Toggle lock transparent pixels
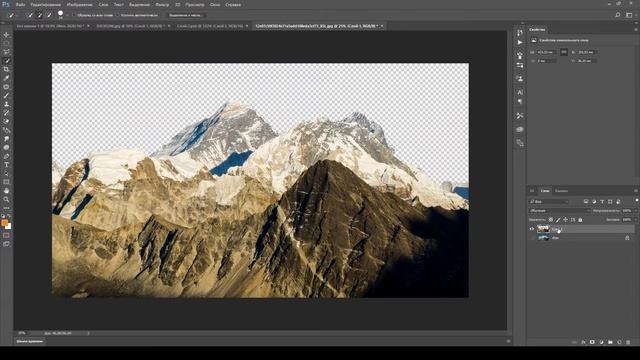The height and width of the screenshot is (360, 640). [551, 220]
